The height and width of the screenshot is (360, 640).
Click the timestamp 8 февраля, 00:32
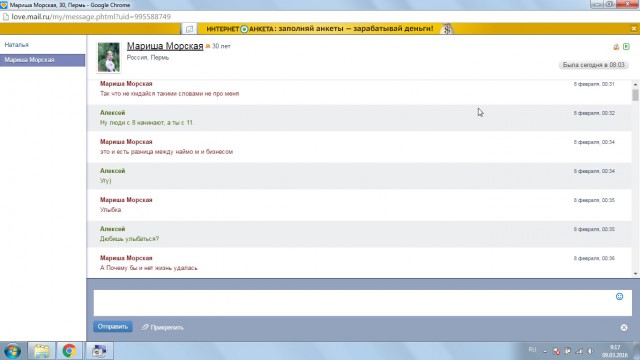(x=594, y=113)
